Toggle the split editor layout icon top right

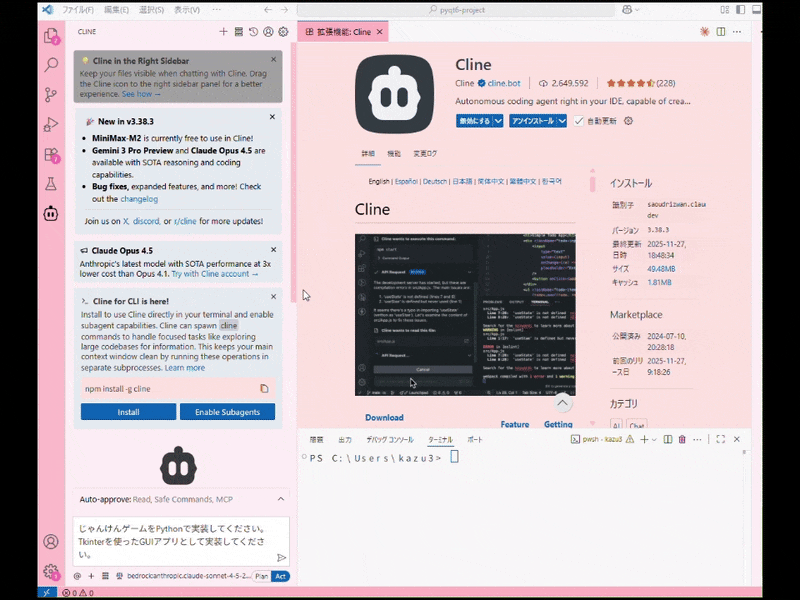(x=719, y=31)
